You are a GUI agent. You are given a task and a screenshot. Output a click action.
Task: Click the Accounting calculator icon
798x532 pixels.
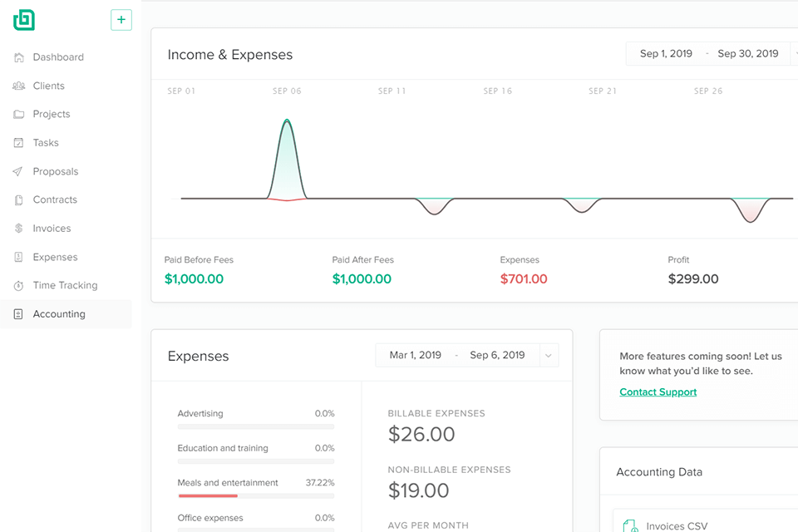pyautogui.click(x=19, y=314)
